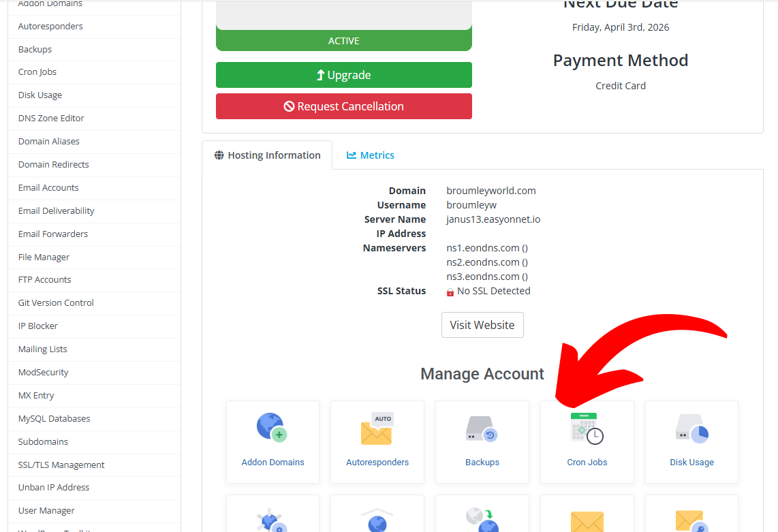Switch to the Metrics tab
This screenshot has height=532, width=778.
tap(370, 155)
